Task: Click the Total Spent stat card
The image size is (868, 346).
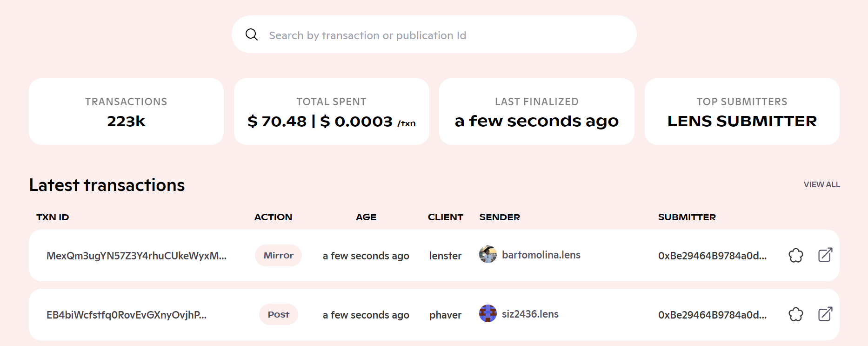Action: point(331,112)
